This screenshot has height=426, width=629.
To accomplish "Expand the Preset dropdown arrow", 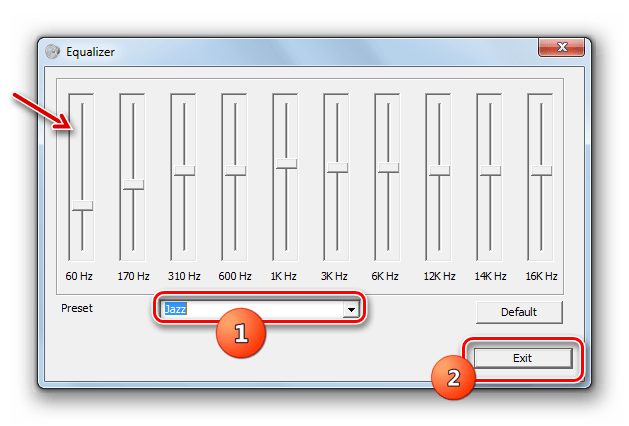I will coord(351,311).
